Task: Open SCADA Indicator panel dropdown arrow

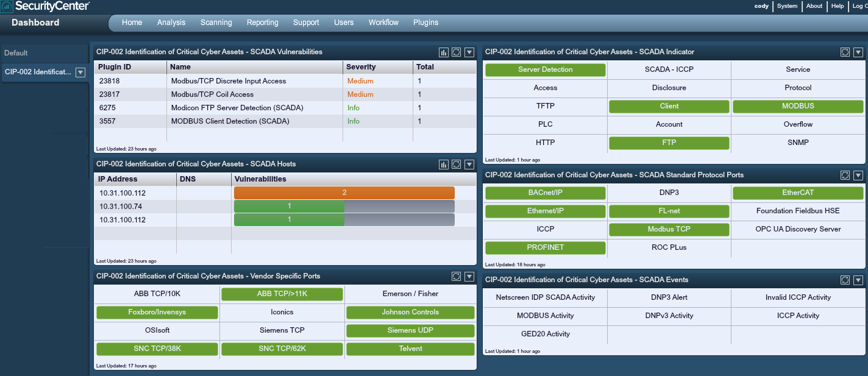Action: tap(858, 52)
